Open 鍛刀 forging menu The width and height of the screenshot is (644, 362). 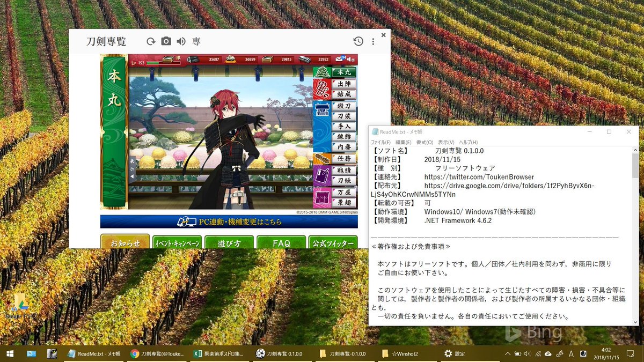pos(343,106)
